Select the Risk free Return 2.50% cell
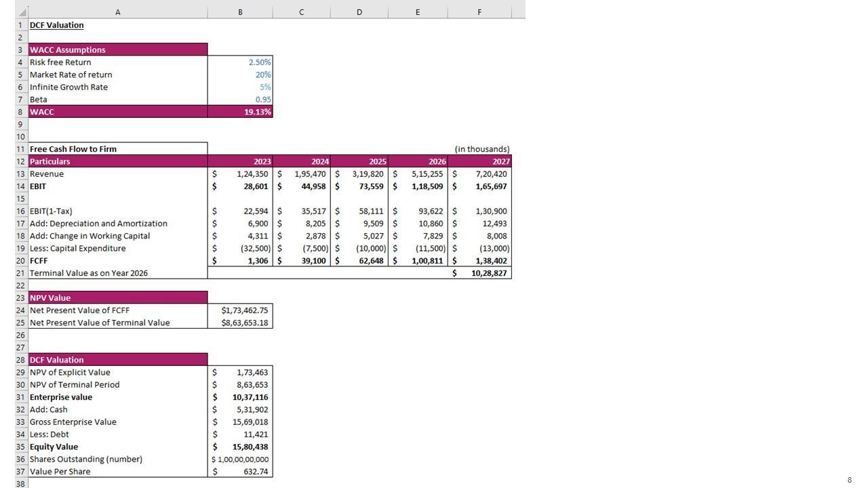 (x=240, y=62)
